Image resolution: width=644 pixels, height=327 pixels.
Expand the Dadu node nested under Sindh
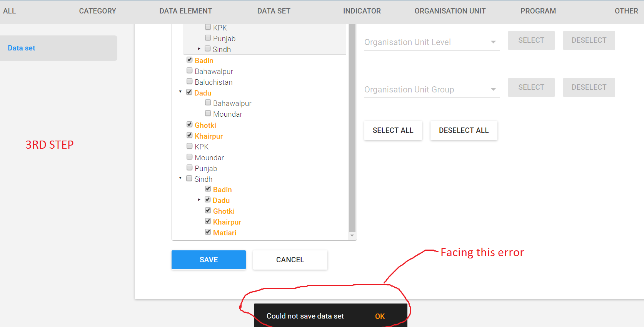point(199,200)
